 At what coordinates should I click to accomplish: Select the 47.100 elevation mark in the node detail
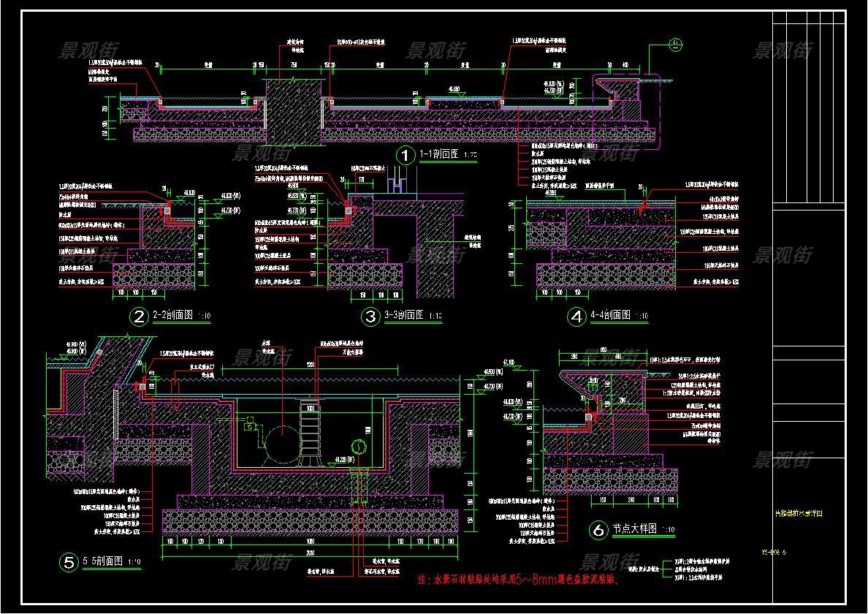click(x=508, y=362)
